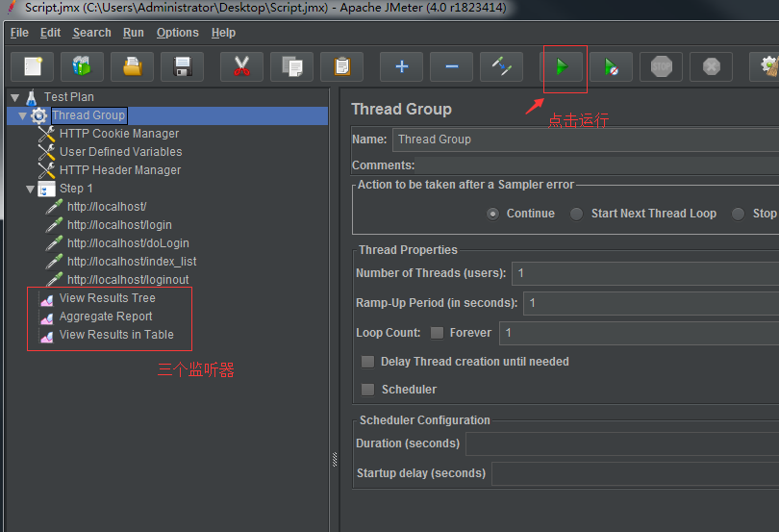This screenshot has width=779, height=532.
Task: Click the Number of Threads input field
Action: click(x=645, y=273)
